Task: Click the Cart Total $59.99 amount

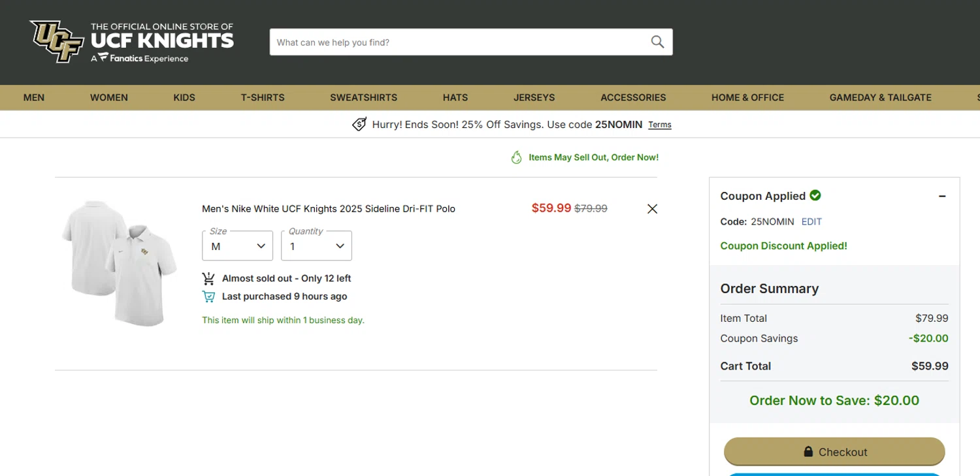Action: (930, 366)
